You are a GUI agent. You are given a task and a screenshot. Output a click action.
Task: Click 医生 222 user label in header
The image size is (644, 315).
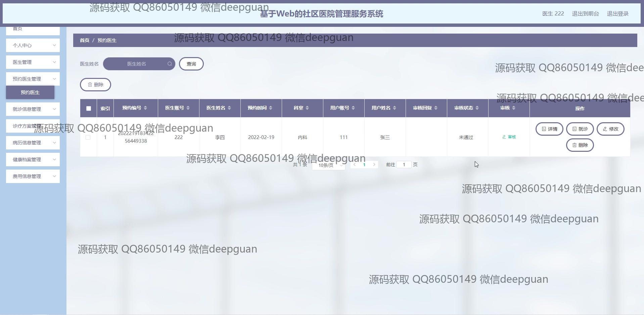pos(553,14)
